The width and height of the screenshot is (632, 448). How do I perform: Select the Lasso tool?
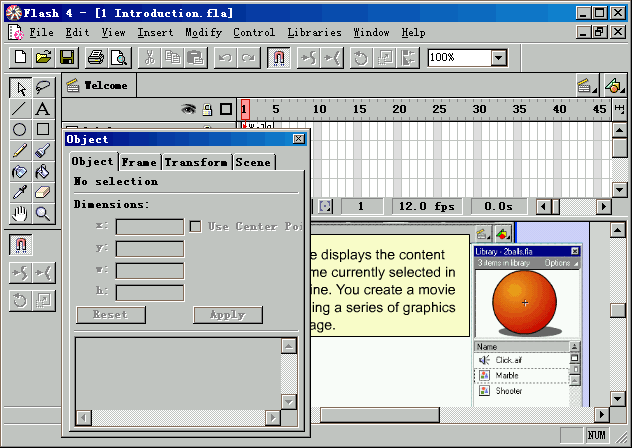click(x=43, y=87)
